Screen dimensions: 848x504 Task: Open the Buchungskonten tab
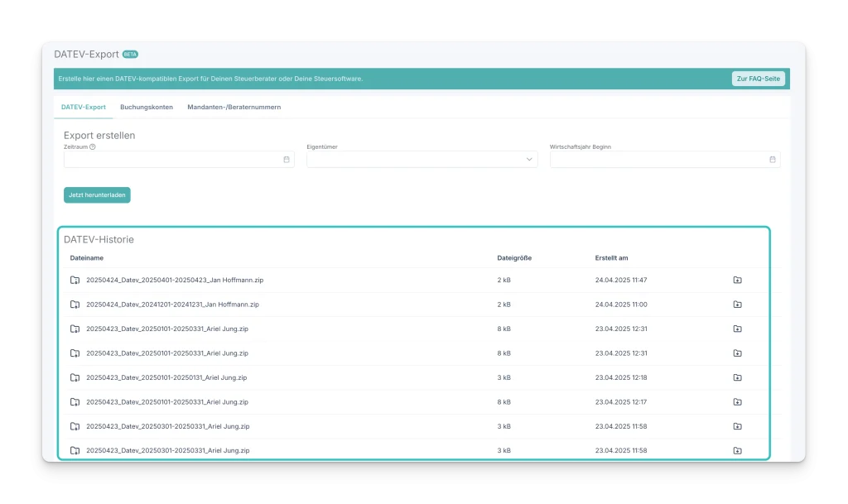click(x=147, y=107)
